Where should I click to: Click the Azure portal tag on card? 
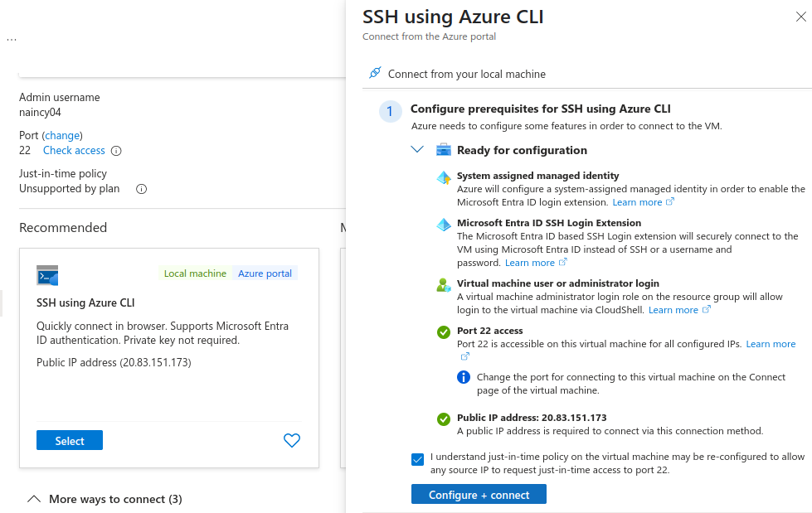pyautogui.click(x=265, y=273)
